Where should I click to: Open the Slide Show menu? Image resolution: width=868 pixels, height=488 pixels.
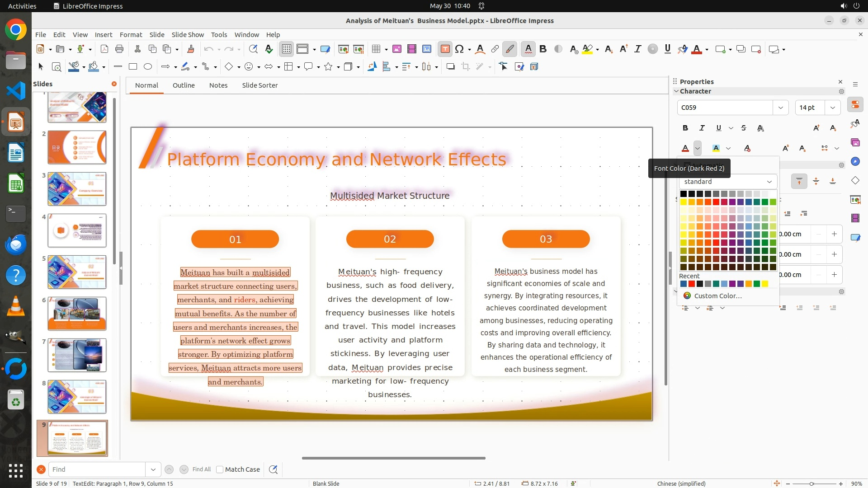(x=188, y=35)
